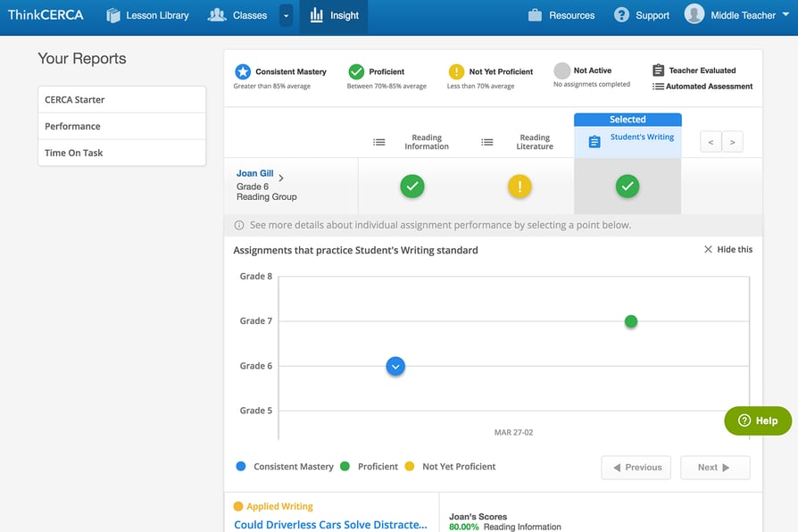Click the Insight bar chart icon
Viewport: 798px width, 532px height.
coord(317,15)
